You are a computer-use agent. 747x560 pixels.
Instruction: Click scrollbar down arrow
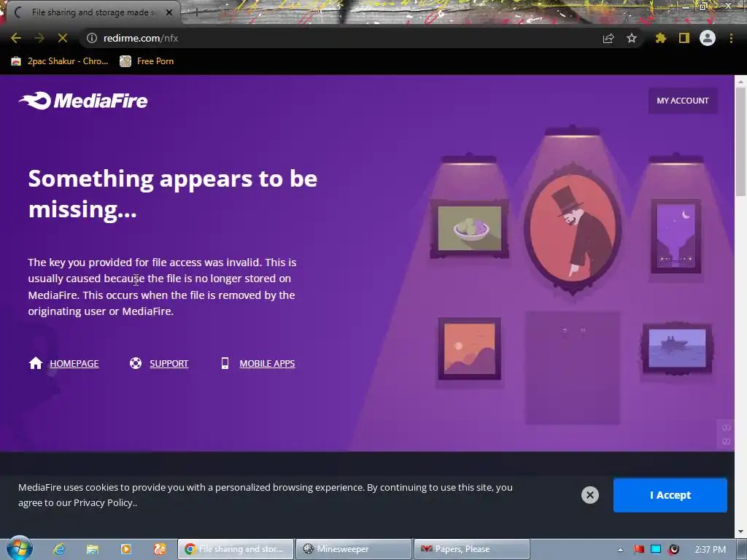pos(740,532)
